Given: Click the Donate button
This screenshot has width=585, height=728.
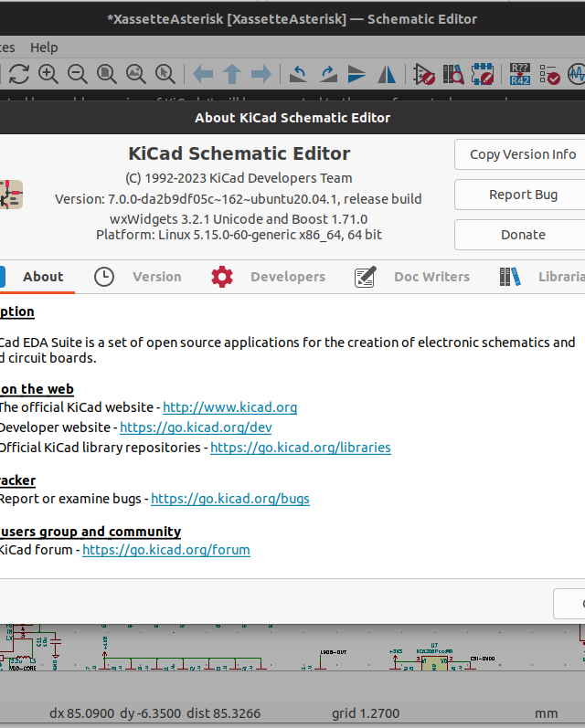Looking at the screenshot, I should coord(522,235).
